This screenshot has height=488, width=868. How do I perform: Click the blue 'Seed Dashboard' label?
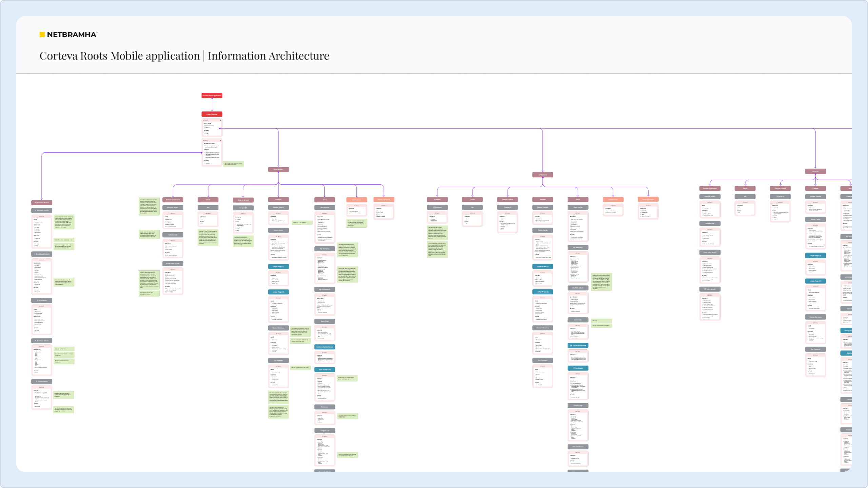325,370
